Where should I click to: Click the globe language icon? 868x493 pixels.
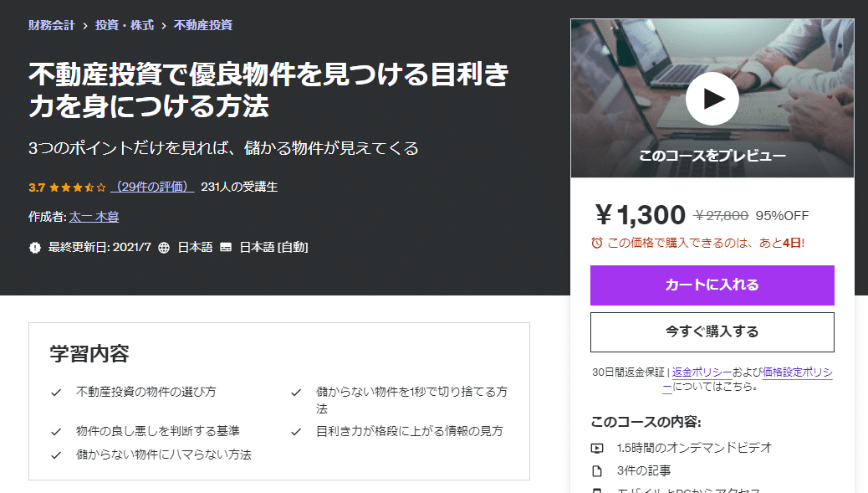(x=164, y=248)
